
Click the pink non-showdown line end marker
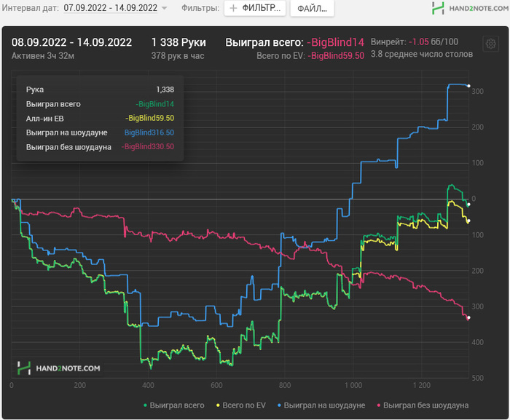[468, 317]
